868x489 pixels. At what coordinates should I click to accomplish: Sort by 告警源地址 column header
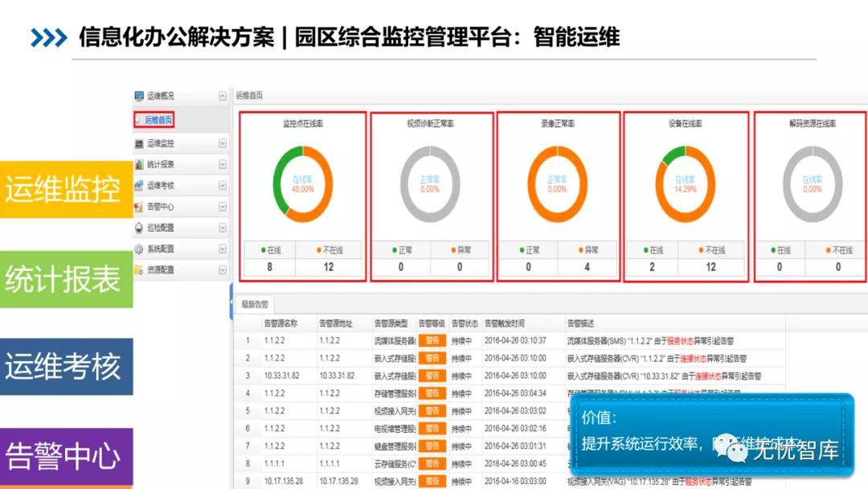[x=336, y=323]
